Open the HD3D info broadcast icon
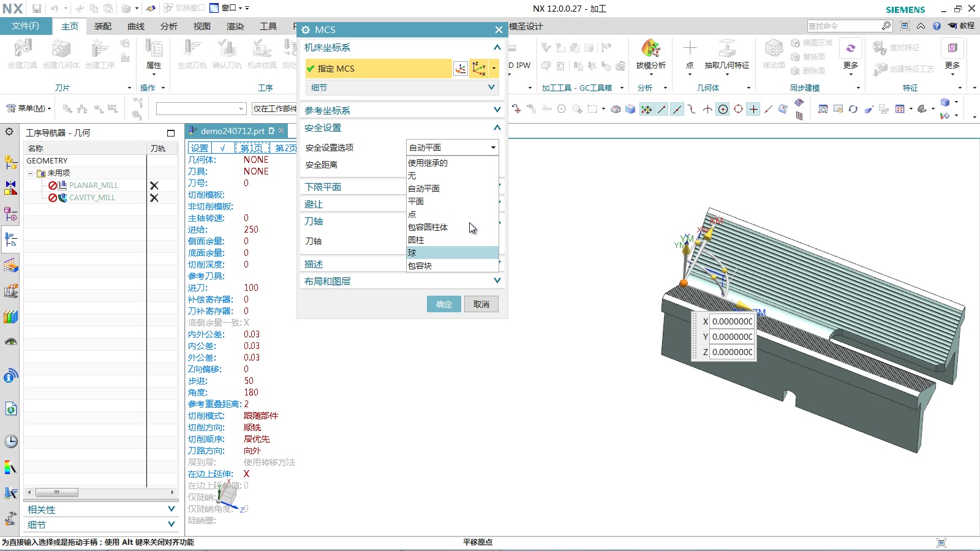 [10, 375]
